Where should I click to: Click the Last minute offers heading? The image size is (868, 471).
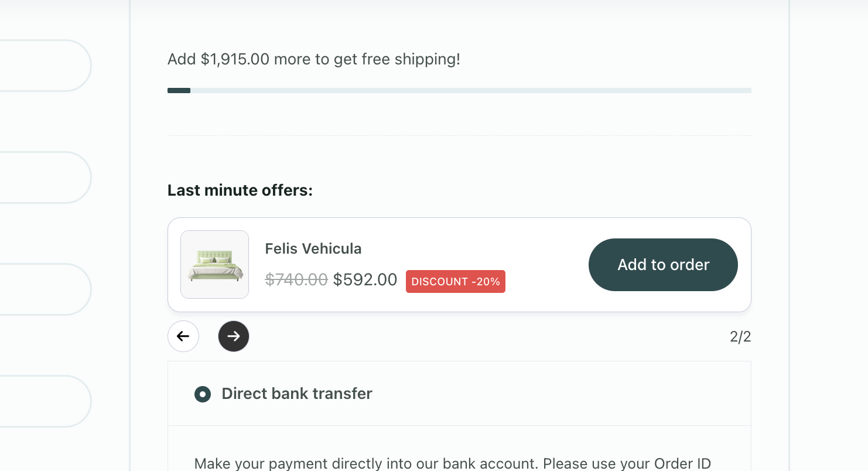coord(240,190)
